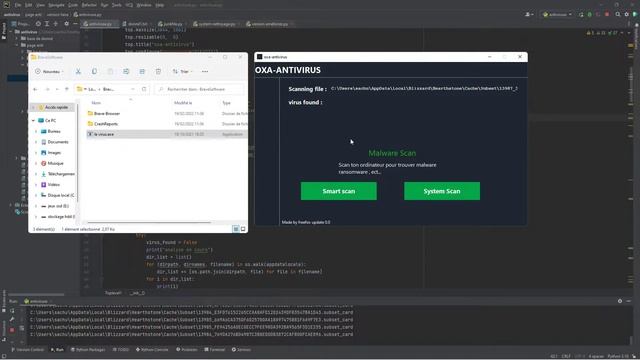Select Brave-Browser folder row

pos(167,113)
